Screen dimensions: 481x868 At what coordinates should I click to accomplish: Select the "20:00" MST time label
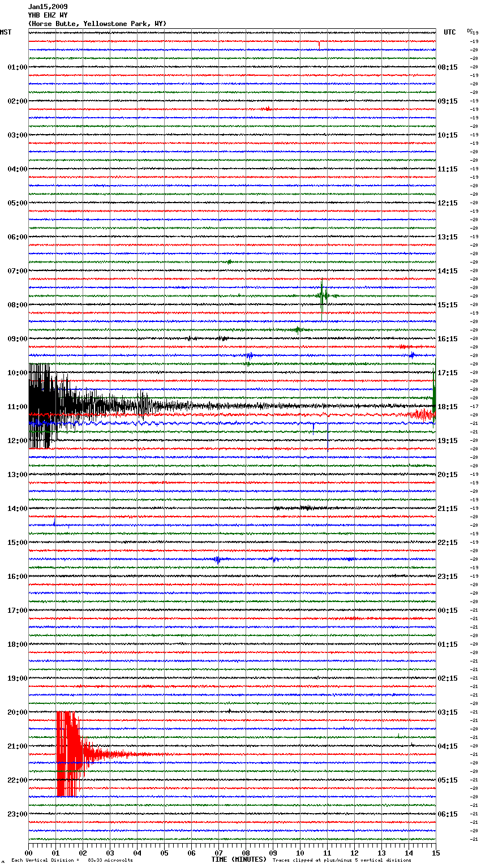(18, 712)
